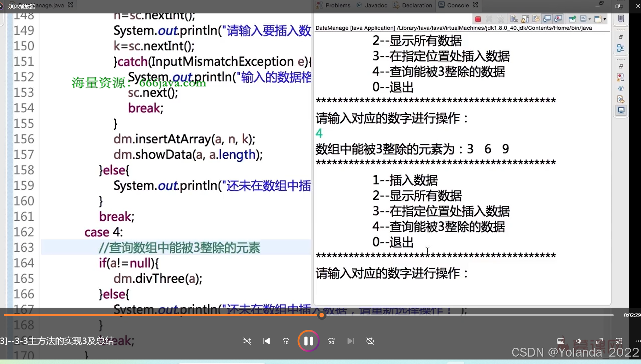Screen dimensions: 641x364
Task: Maximize the Console view panel
Action: point(601,3)
